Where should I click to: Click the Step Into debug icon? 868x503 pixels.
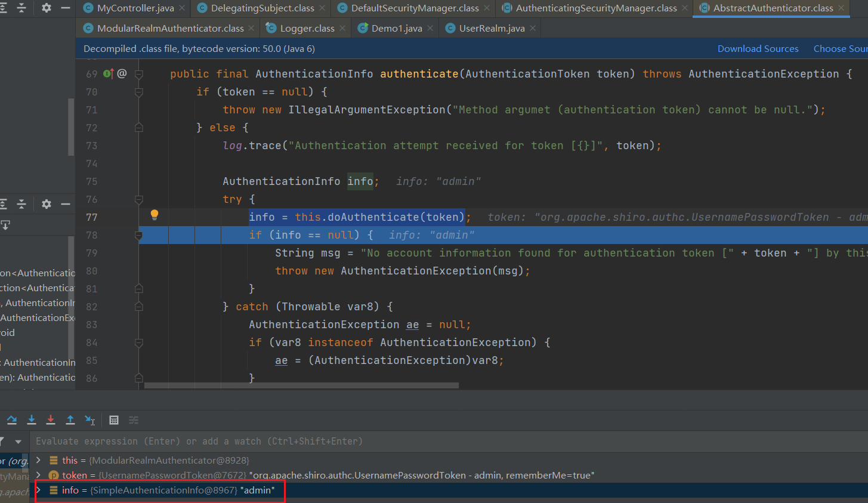[32, 420]
